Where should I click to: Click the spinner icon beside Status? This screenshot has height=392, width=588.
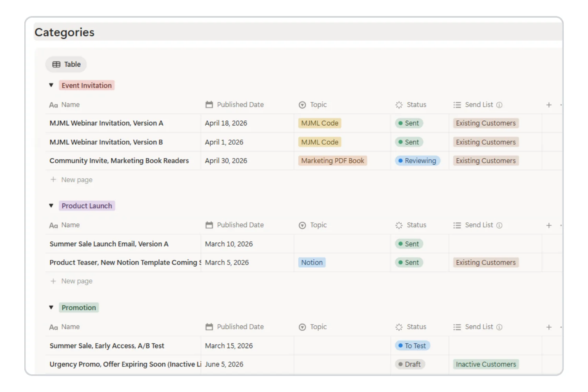[x=399, y=105]
